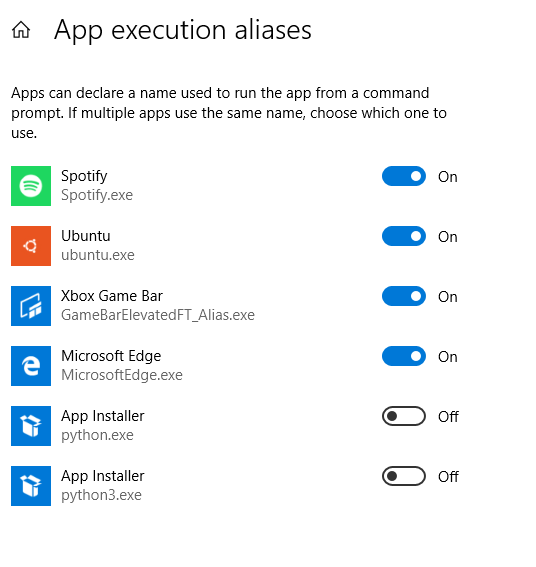536x567 pixels.
Task: Turn off the Spotify alias toggle
Action: click(x=404, y=176)
